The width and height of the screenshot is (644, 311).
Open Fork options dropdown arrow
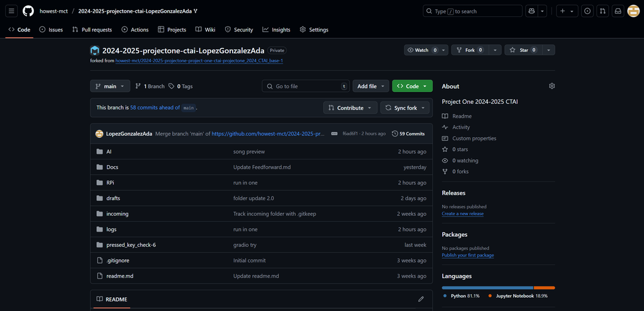(x=495, y=50)
